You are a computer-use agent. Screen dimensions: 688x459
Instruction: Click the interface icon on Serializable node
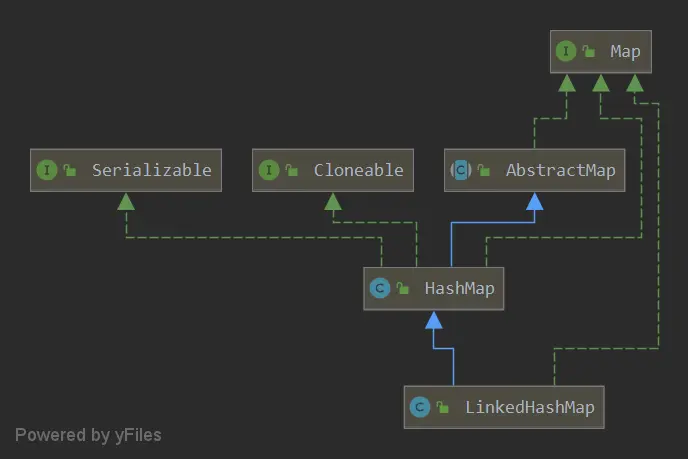(x=47, y=170)
